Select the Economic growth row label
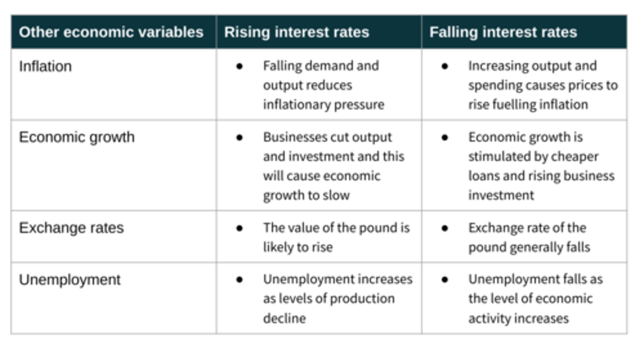 click(76, 137)
